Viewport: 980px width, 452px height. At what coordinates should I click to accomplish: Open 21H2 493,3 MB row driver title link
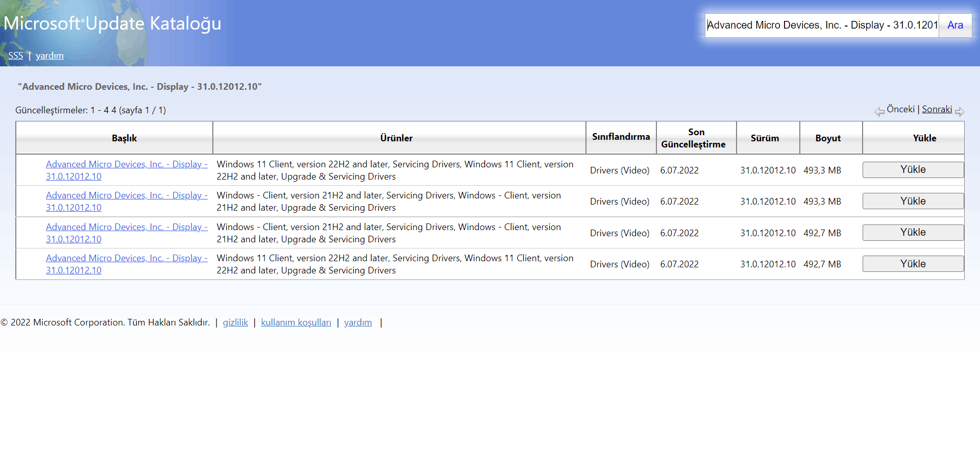click(127, 202)
